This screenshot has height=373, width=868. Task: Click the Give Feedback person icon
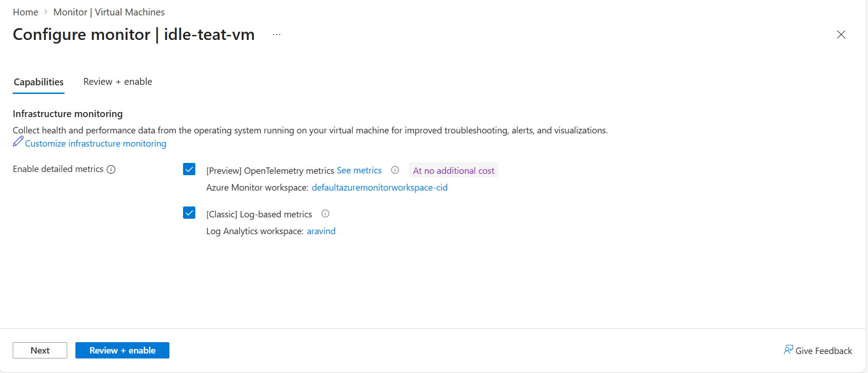click(788, 350)
